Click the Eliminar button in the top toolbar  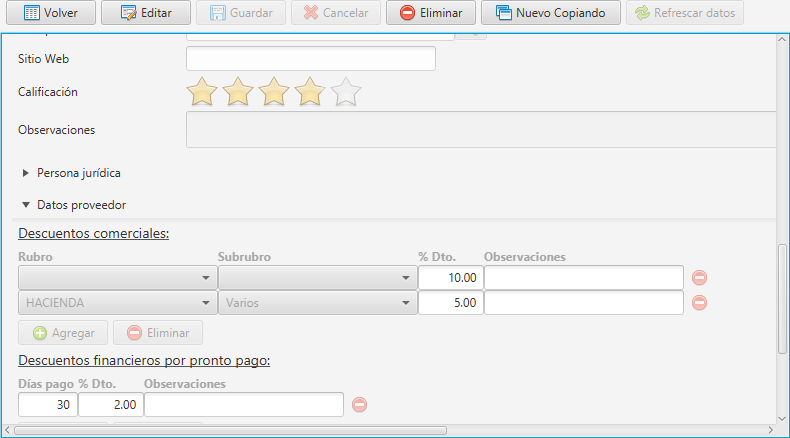pos(431,13)
